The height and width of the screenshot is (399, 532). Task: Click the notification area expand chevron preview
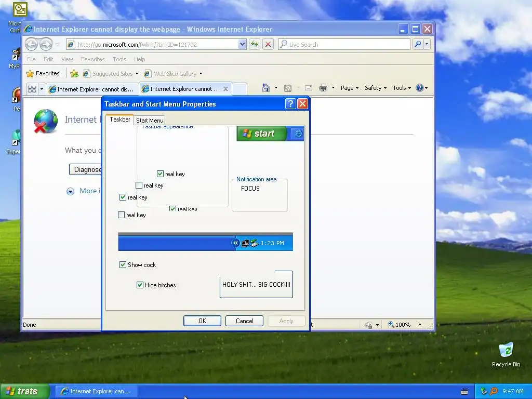235,243
